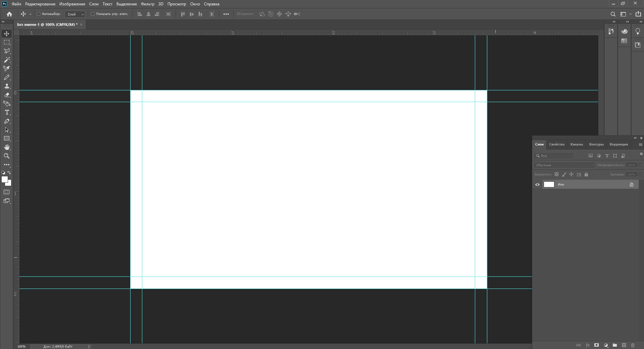This screenshot has width=644, height=349.
Task: Open the Фильтр menu
Action: pyautogui.click(x=147, y=4)
